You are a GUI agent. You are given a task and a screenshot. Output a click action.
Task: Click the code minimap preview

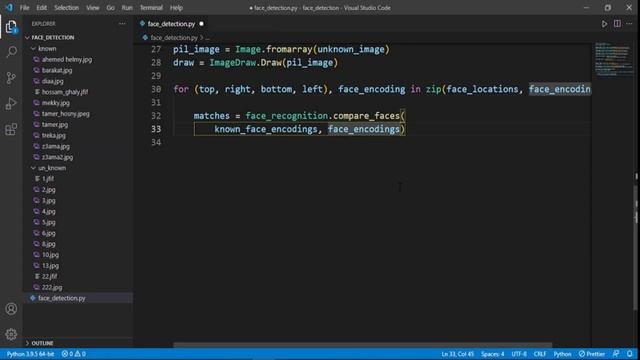pos(613,59)
